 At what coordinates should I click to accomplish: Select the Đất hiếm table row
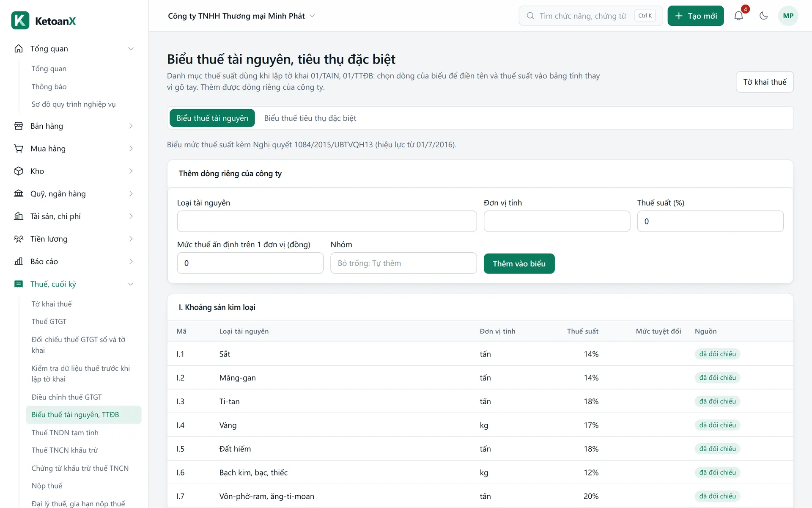[x=480, y=449]
